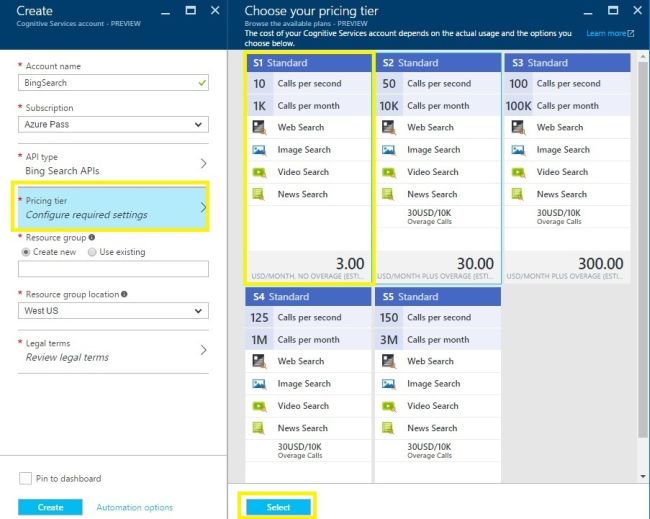This screenshot has height=519, width=650.
Task: Click News Search icon in S4 Standard card
Action: click(x=258, y=428)
